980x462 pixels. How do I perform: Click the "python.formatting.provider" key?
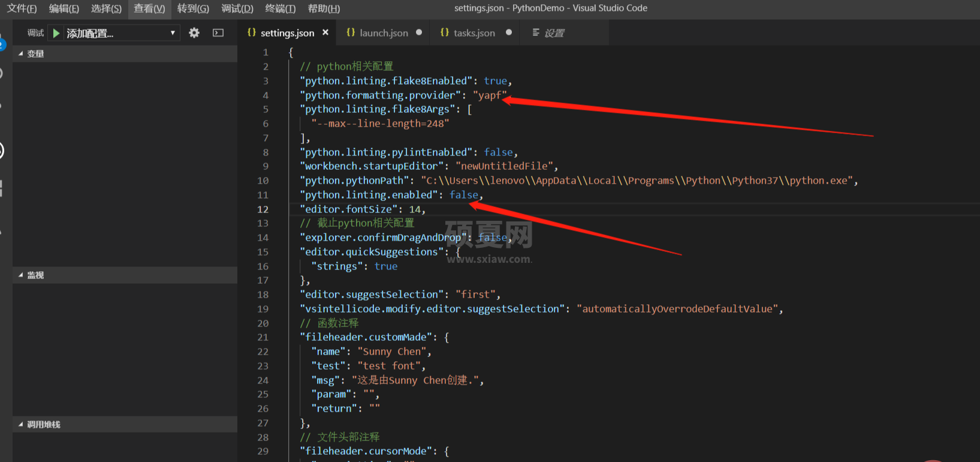click(x=381, y=95)
